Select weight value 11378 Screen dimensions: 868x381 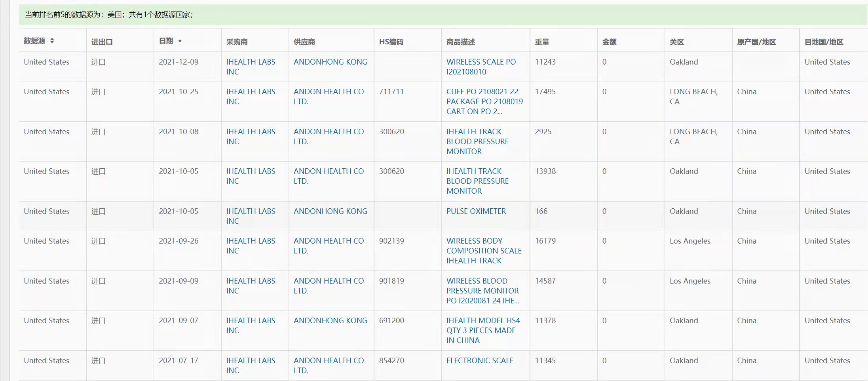click(545, 320)
